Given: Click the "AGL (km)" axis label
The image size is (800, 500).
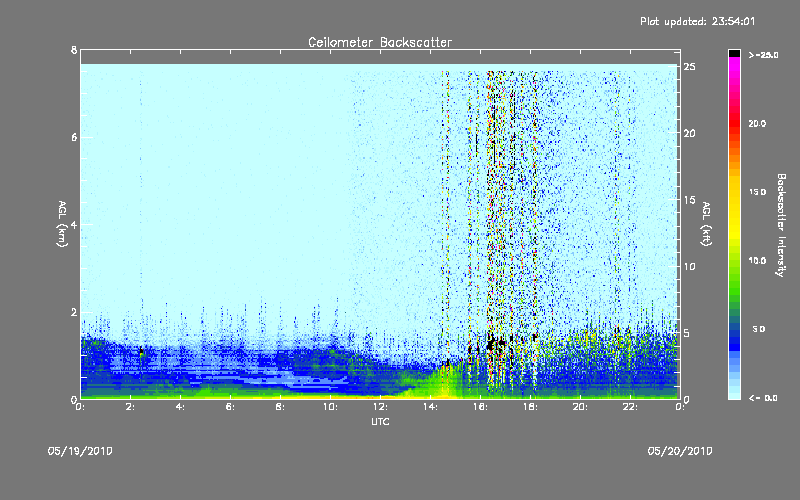Looking at the screenshot, I should [62, 224].
